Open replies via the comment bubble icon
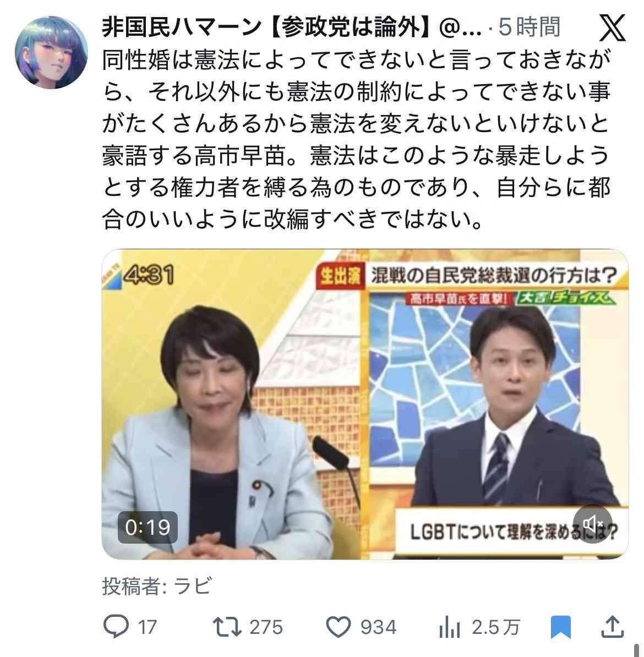Image resolution: width=644 pixels, height=657 pixels. tap(116, 627)
